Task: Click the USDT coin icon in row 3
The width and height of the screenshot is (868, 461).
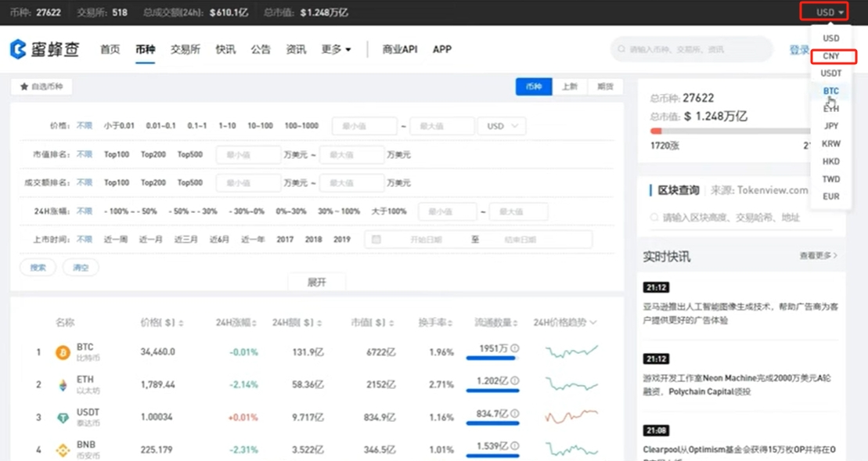Action: tap(63, 418)
